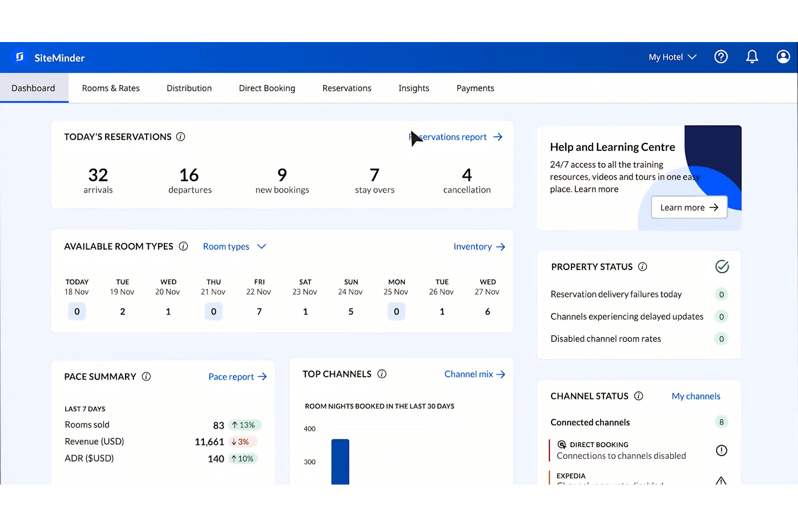Image resolution: width=798 pixels, height=532 pixels.
Task: Select availability 2 for Tue 19 Nov
Action: point(122,312)
